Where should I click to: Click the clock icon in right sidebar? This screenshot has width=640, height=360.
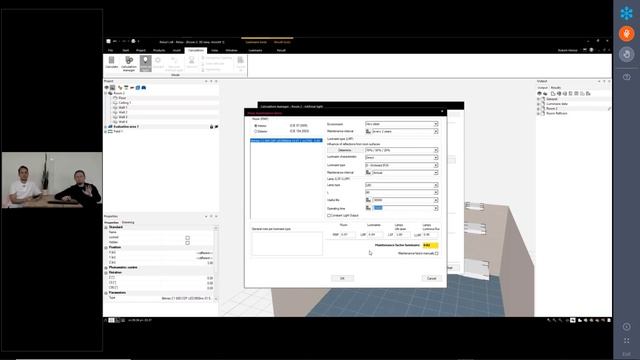click(x=626, y=327)
